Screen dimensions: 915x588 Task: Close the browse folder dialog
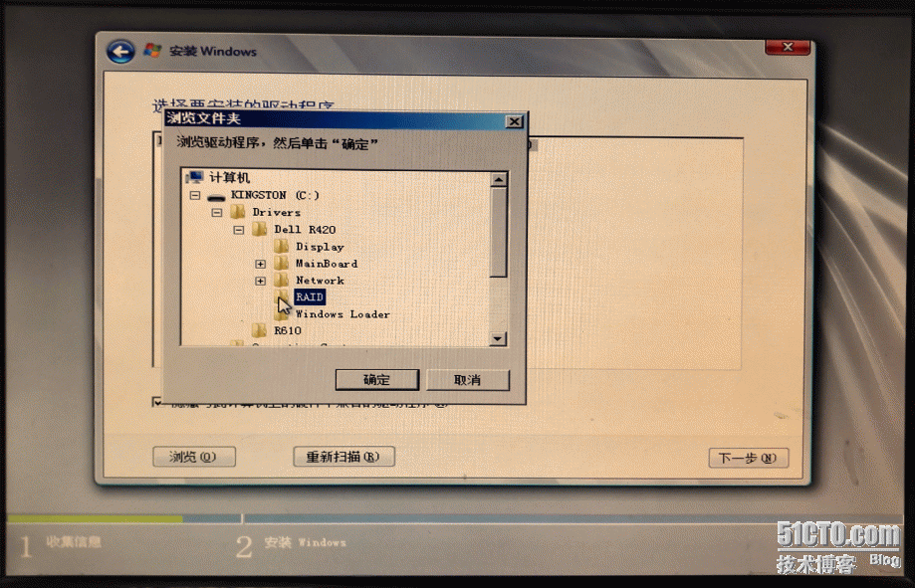point(514,121)
